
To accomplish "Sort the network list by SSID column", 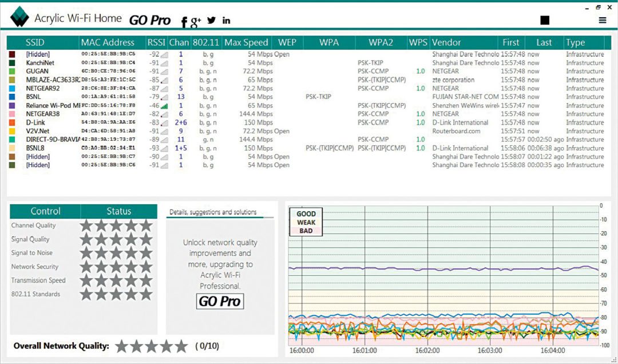I will pos(35,42).
